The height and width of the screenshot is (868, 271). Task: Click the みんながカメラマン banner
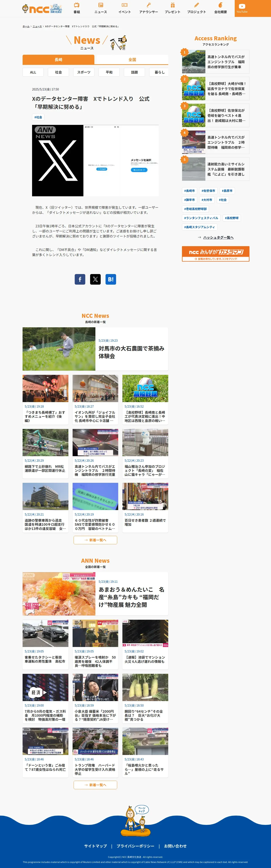pyautogui.click(x=215, y=254)
